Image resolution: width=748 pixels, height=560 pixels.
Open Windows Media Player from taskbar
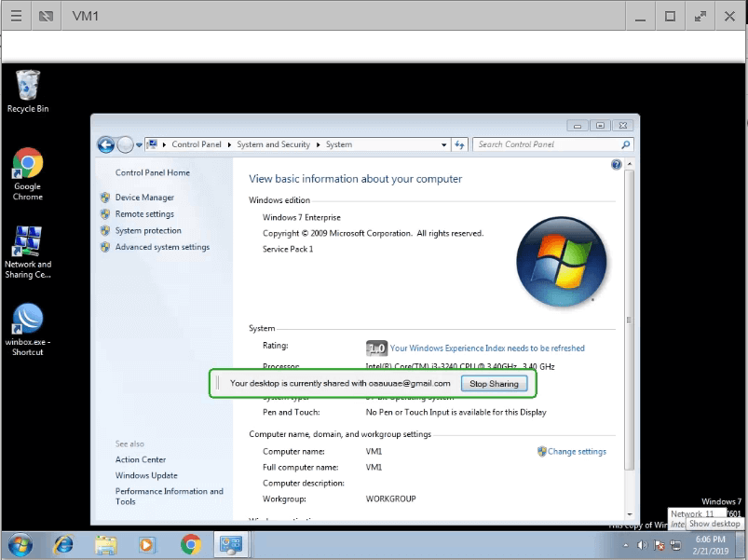click(x=147, y=545)
